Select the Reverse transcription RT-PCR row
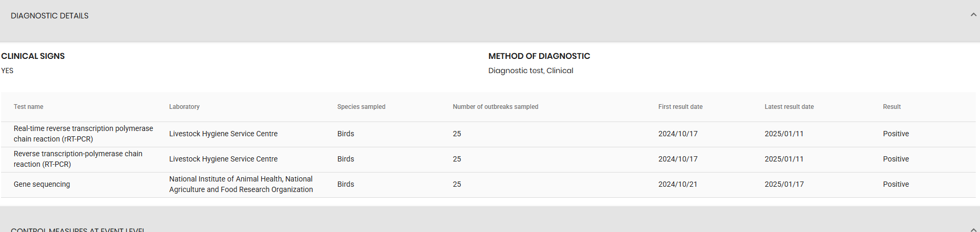Screen dimensions: 980x232 coord(488,159)
